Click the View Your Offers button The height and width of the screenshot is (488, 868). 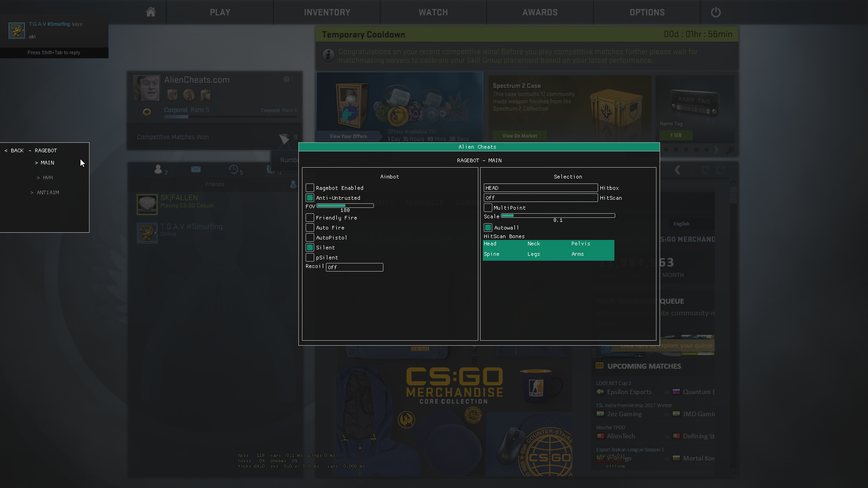pyautogui.click(x=348, y=136)
